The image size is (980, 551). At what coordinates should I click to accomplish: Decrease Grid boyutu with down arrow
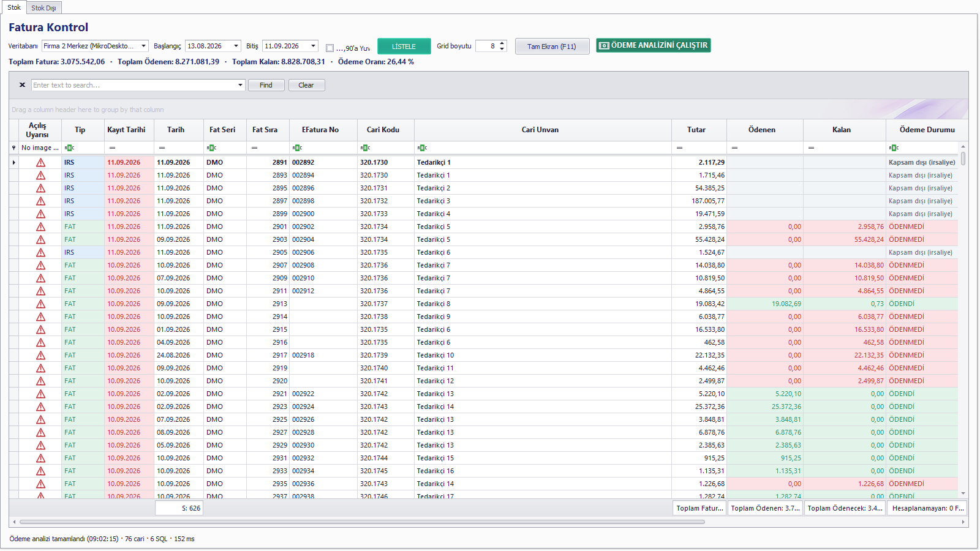(x=502, y=48)
